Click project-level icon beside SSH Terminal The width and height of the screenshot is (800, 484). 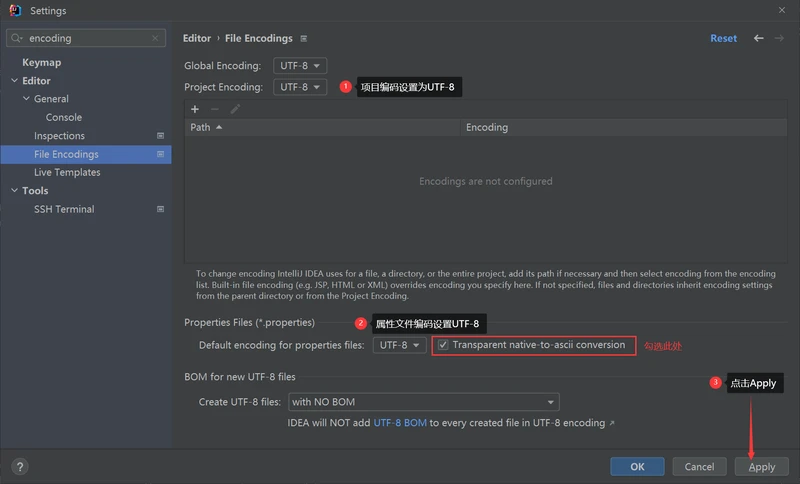pyautogui.click(x=160, y=209)
